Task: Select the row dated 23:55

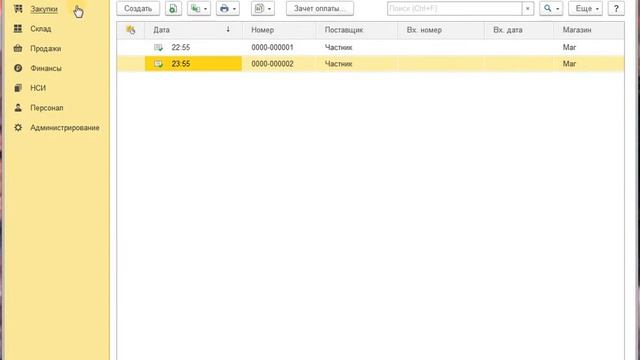Action: tap(370, 64)
